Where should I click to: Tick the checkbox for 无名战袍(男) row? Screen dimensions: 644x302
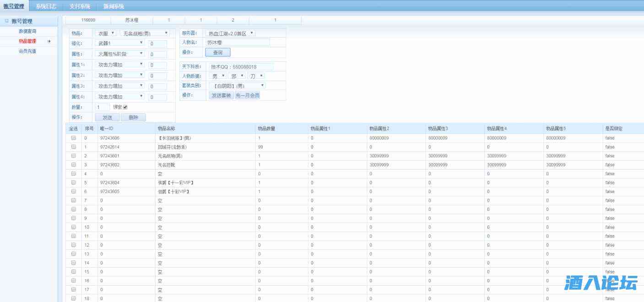[x=73, y=156]
